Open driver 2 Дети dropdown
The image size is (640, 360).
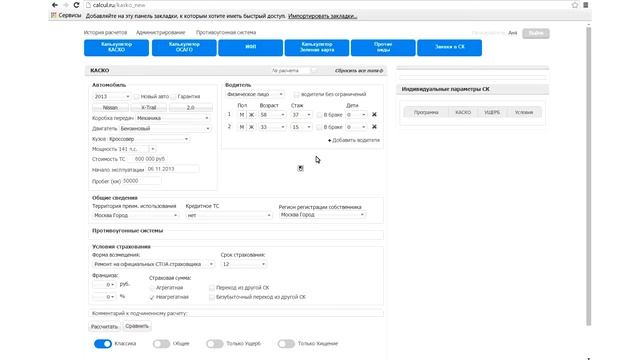point(356,127)
